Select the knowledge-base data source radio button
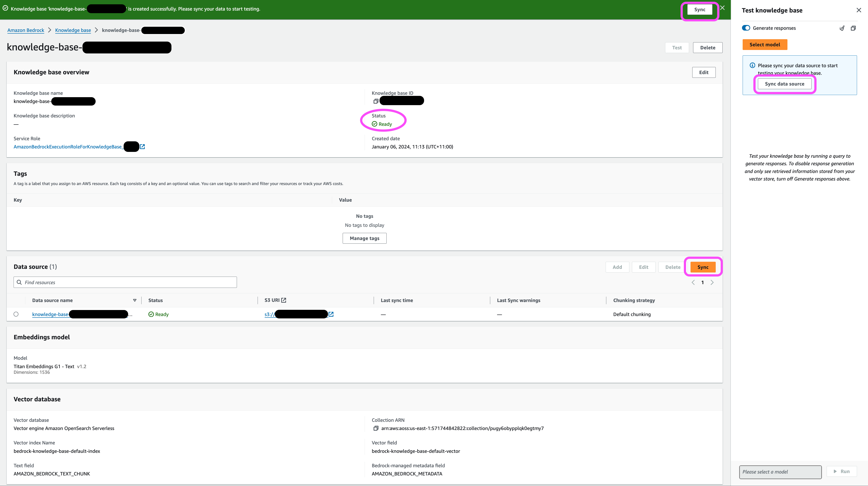Viewport: 868px width, 486px height. click(16, 314)
